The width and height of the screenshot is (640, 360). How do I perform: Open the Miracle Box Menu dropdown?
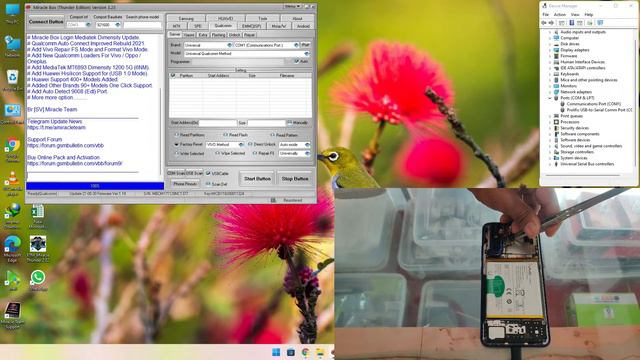(293, 7)
